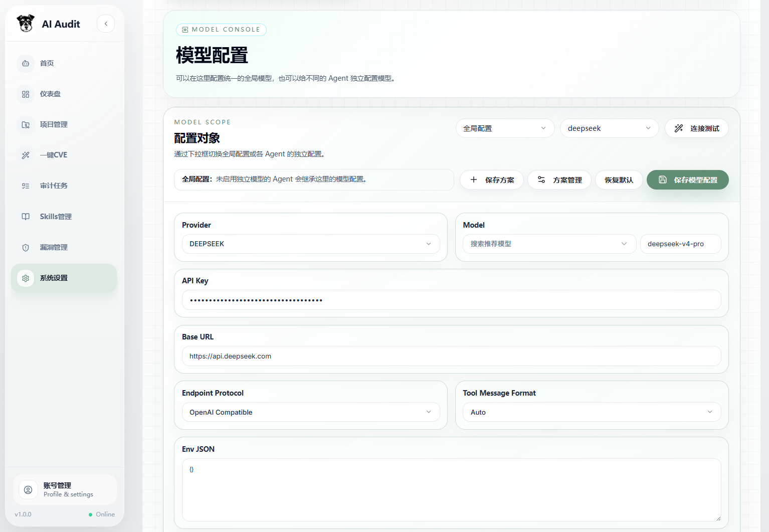769x532 pixels.
Task: Click the sliders icon on 方案管理 button
Action: click(541, 180)
